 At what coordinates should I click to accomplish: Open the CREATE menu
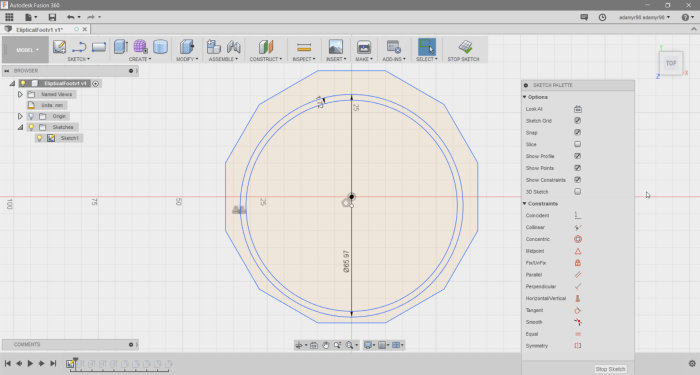click(140, 59)
